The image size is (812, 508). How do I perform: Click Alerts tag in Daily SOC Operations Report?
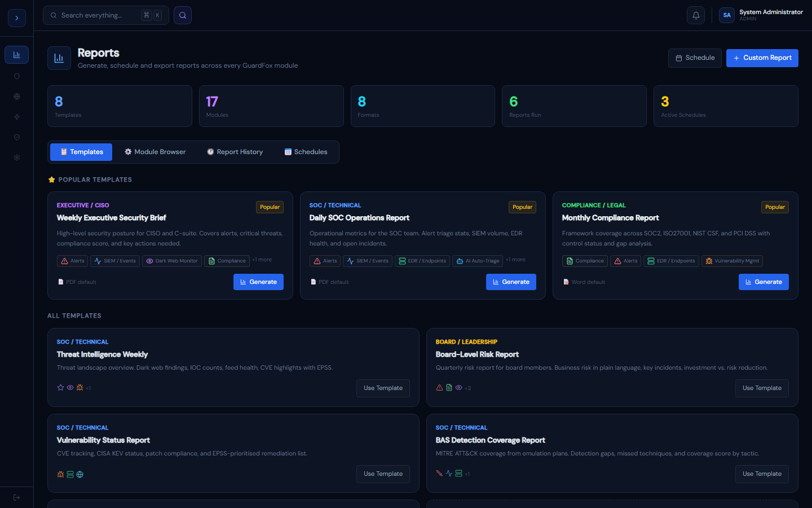325,261
